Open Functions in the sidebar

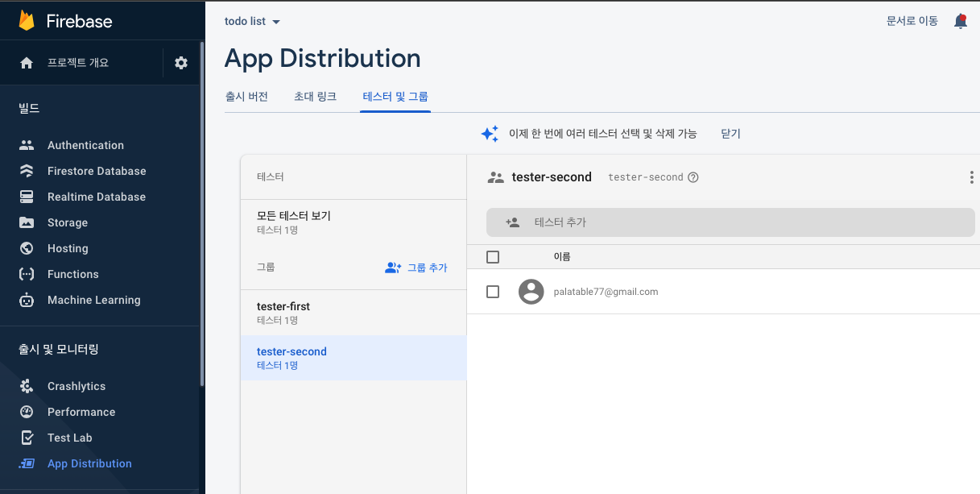[x=72, y=274]
